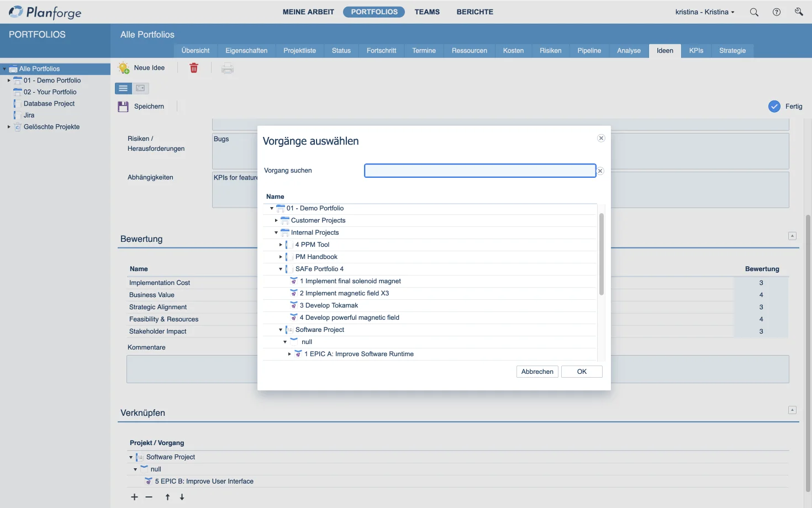The width and height of the screenshot is (812, 508).
Task: Click the Fertig checkmark toggle
Action: point(774,107)
